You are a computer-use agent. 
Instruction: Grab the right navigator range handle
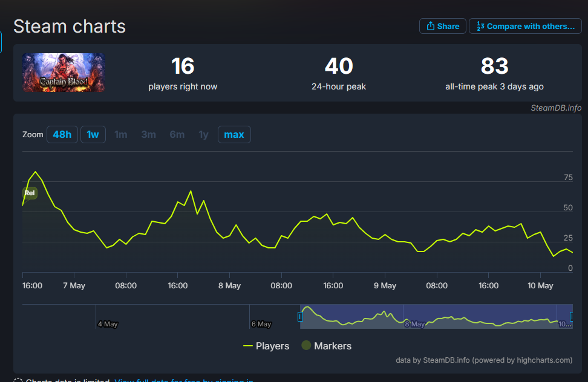[x=572, y=317]
